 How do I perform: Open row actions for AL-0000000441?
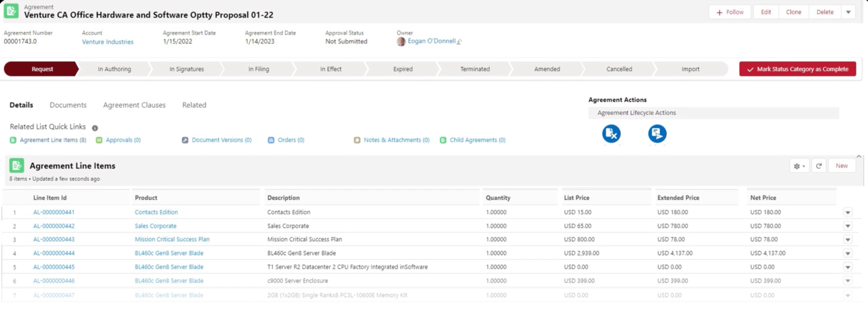(x=848, y=212)
